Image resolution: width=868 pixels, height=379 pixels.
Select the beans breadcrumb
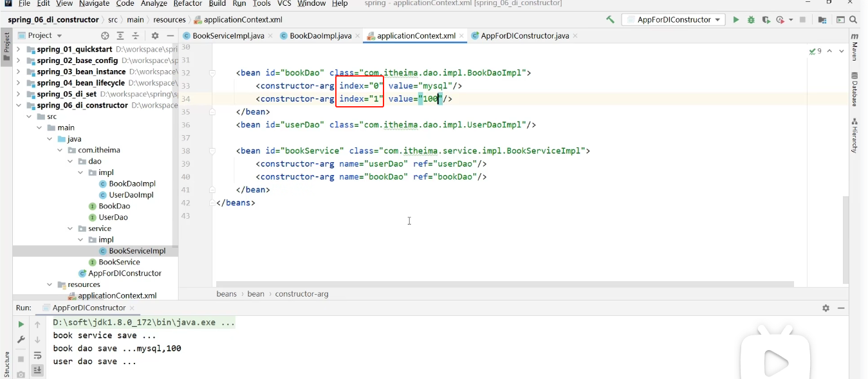click(x=226, y=294)
